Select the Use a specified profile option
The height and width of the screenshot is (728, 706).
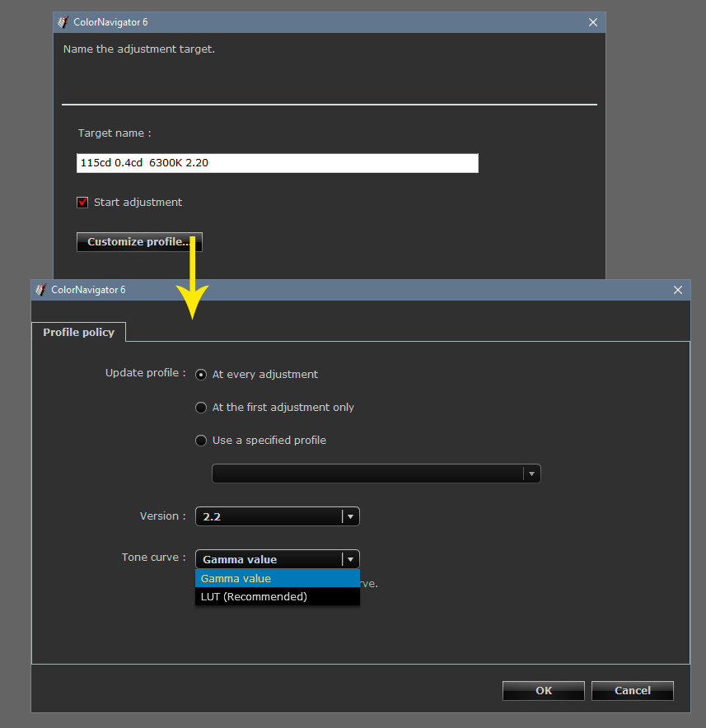(x=201, y=440)
